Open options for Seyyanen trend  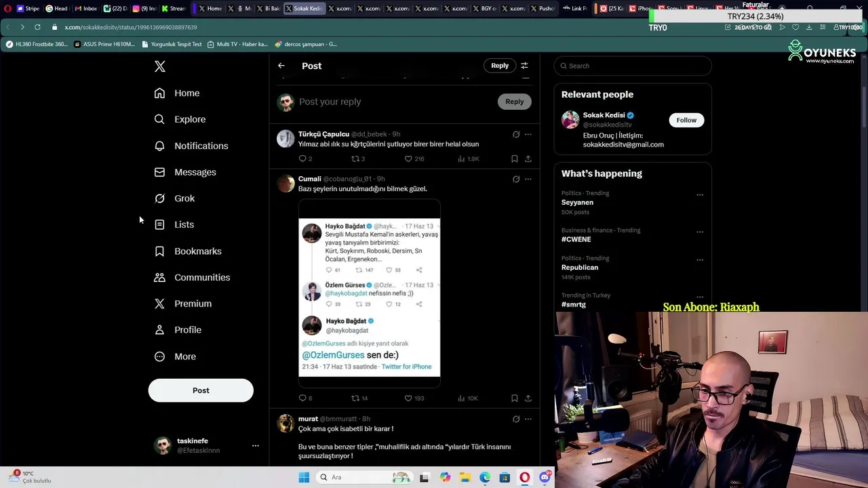[x=699, y=195]
